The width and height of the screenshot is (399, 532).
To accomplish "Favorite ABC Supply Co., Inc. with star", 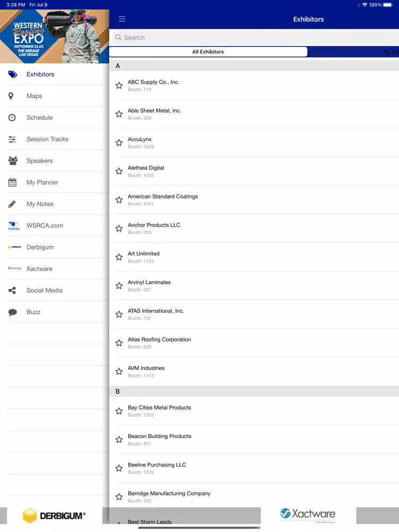I will [119, 86].
